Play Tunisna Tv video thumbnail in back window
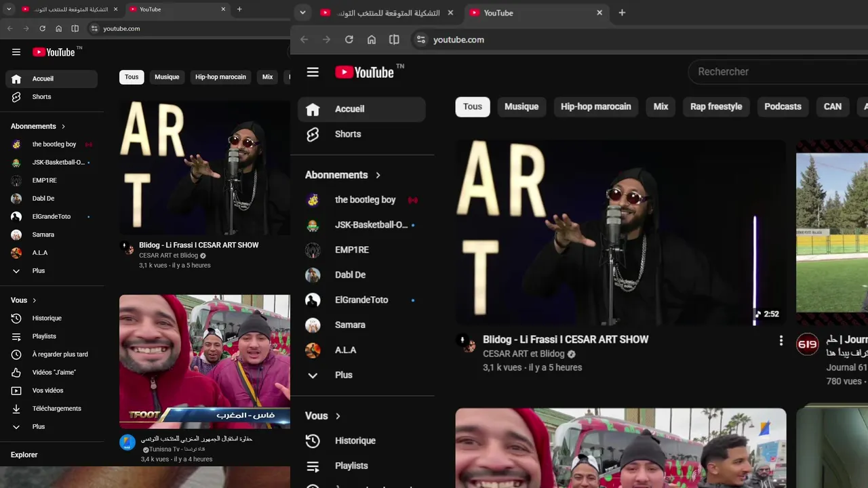 [205, 361]
